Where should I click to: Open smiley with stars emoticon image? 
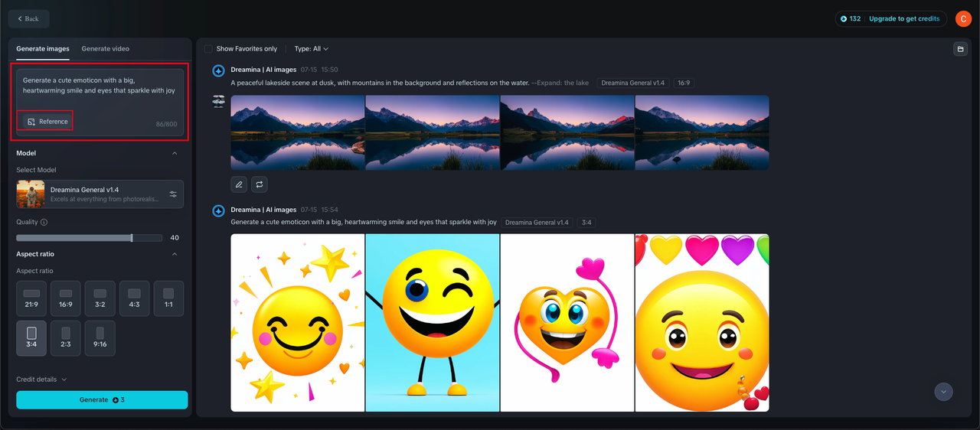point(298,323)
